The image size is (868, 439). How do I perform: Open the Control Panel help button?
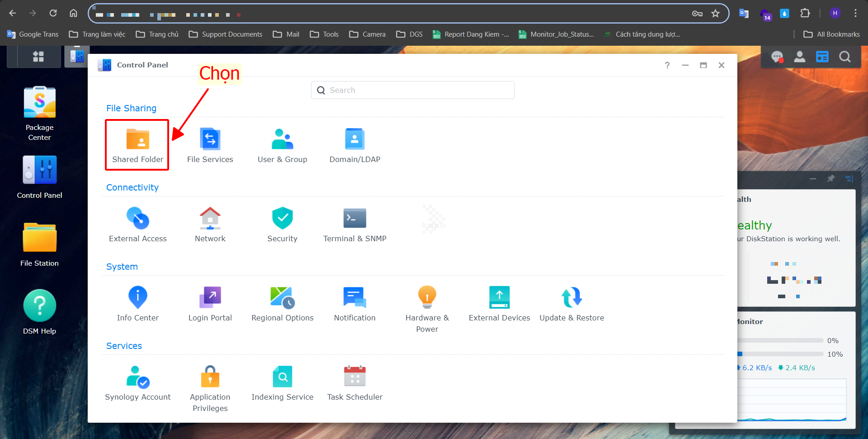click(667, 65)
